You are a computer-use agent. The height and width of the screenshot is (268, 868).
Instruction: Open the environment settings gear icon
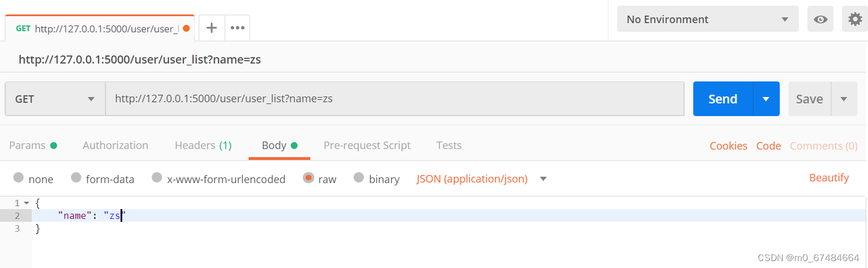(855, 20)
